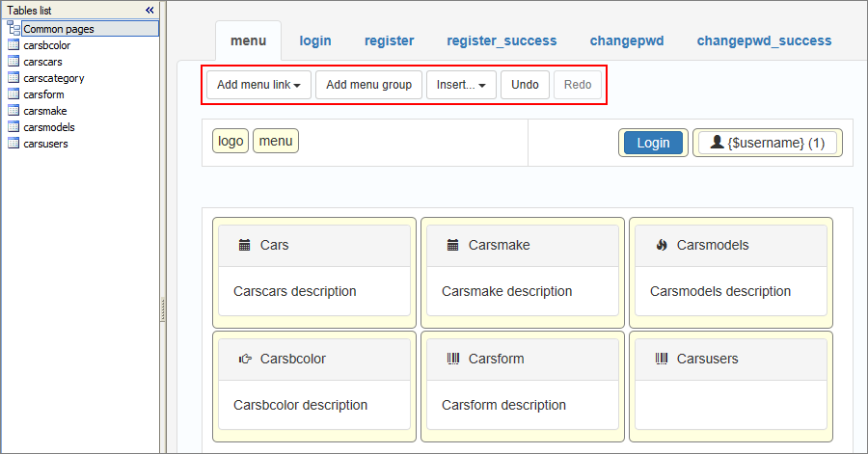868x454 pixels.
Task: Click the Carsmake description text
Action: [506, 291]
